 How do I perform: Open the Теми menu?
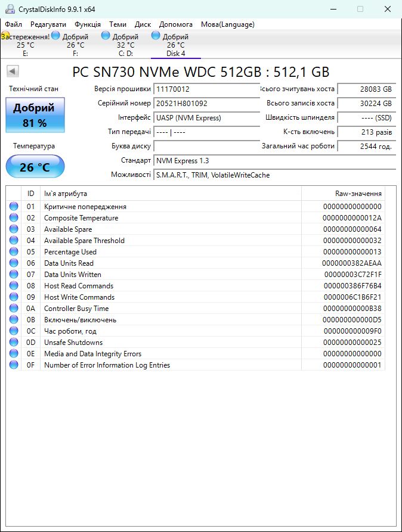click(117, 24)
